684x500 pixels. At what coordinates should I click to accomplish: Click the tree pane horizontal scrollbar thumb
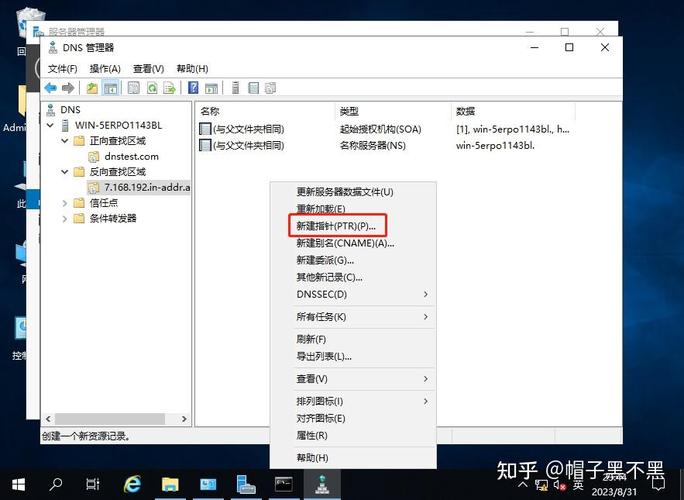coord(109,419)
